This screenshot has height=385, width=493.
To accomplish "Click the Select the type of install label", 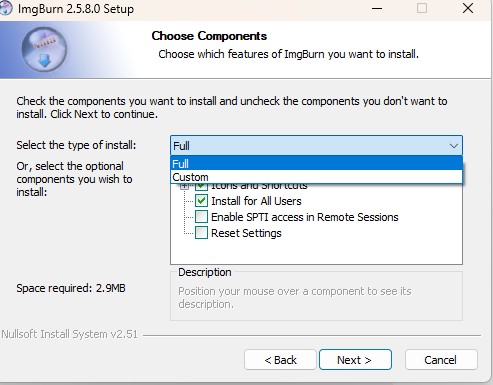I will pos(76,145).
